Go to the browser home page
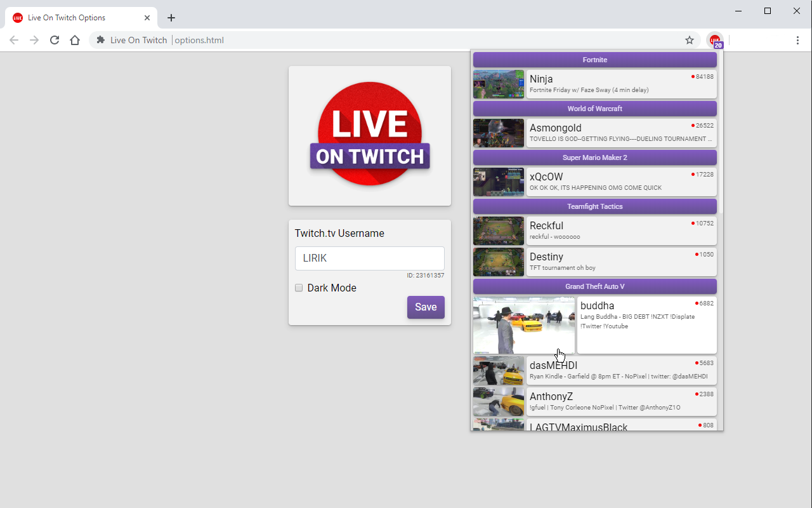Viewport: 812px width, 508px height. [75, 40]
